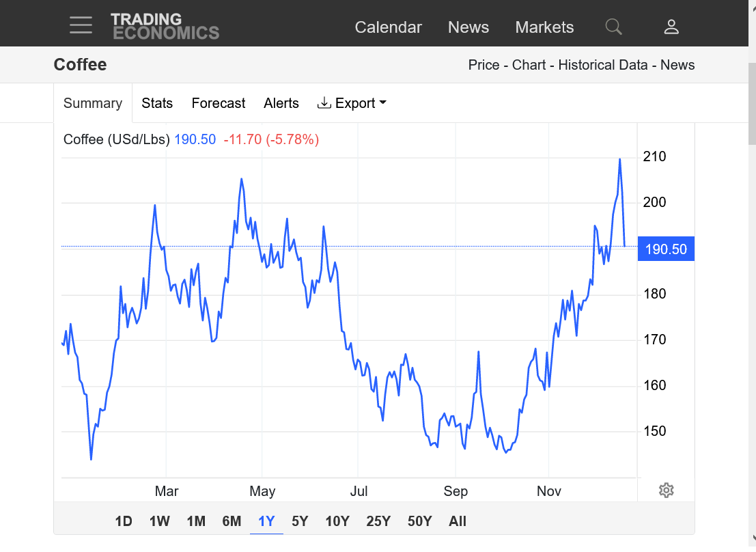
Task: Show All available price history
Action: point(458,521)
